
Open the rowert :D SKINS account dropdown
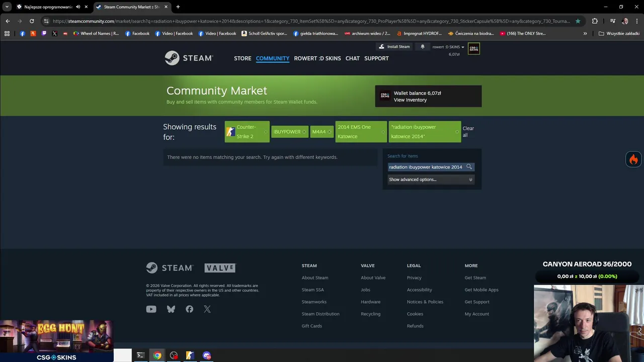tap(448, 47)
